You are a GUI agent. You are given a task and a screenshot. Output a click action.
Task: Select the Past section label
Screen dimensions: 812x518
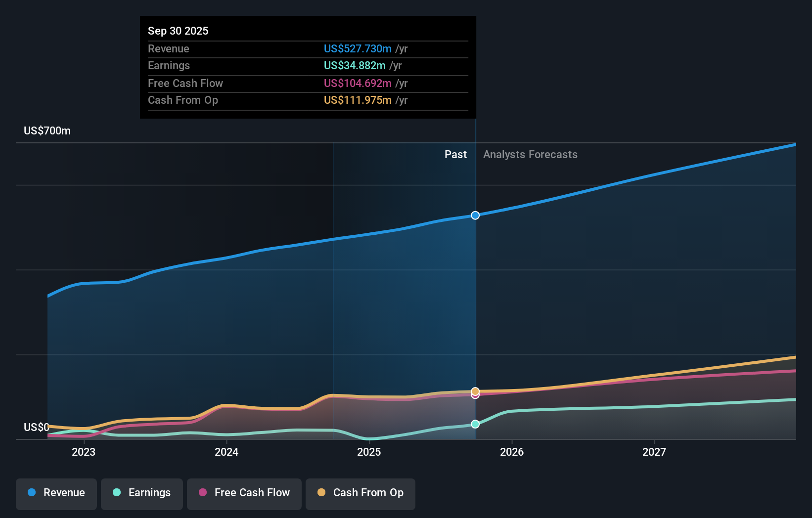pyautogui.click(x=455, y=154)
